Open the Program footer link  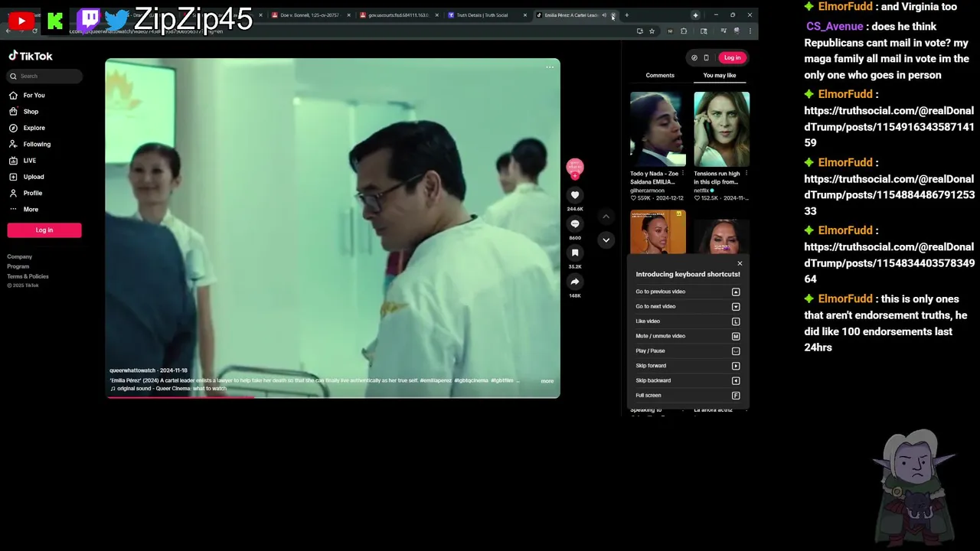tap(18, 266)
